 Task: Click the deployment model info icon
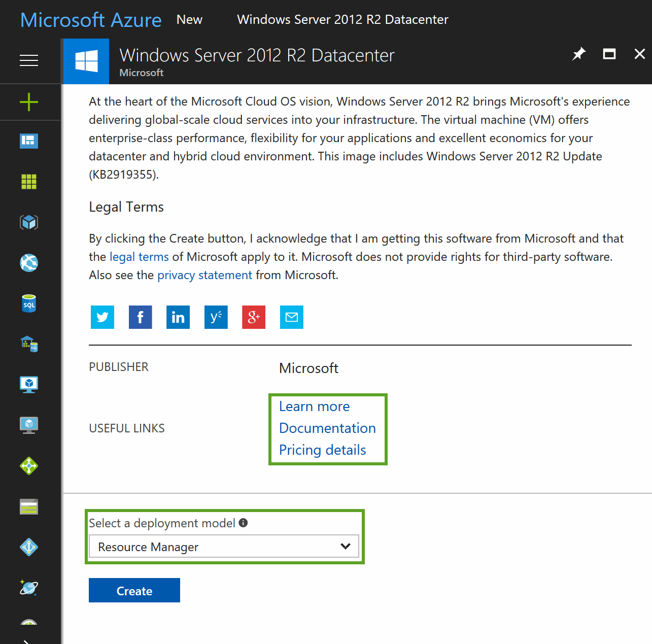[x=243, y=523]
